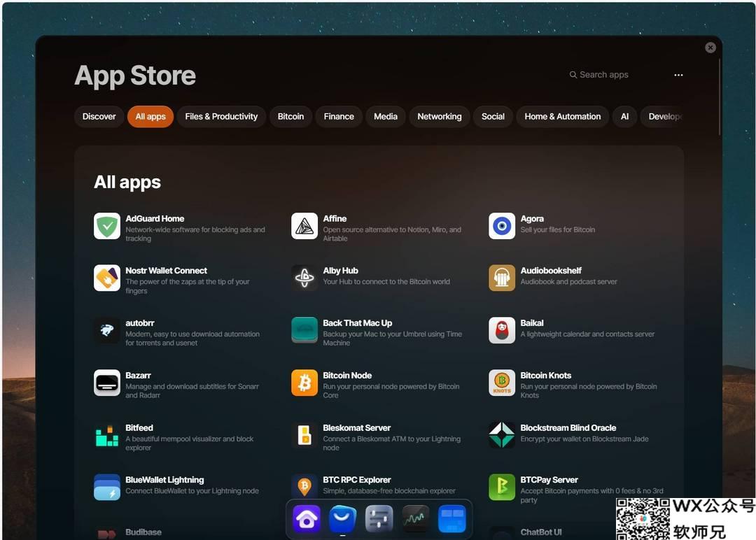The height and width of the screenshot is (540, 756).
Task: Click the App Store window scrollbar
Action: tap(720, 97)
